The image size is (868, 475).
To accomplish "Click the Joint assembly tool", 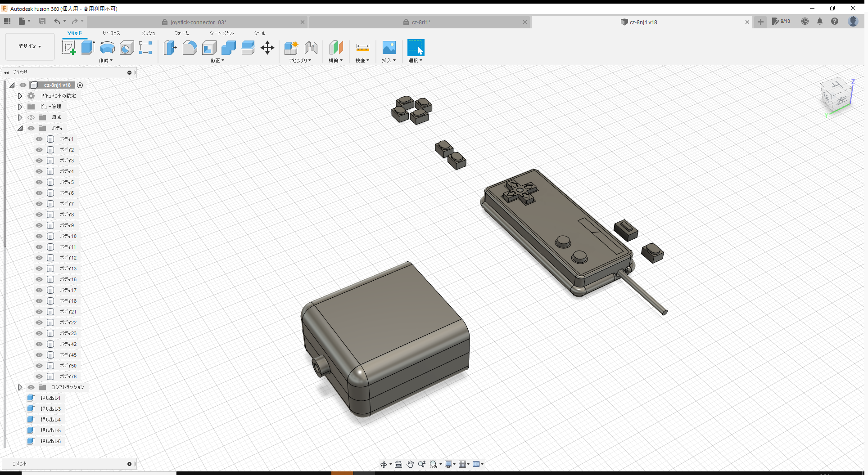I will coord(311,48).
